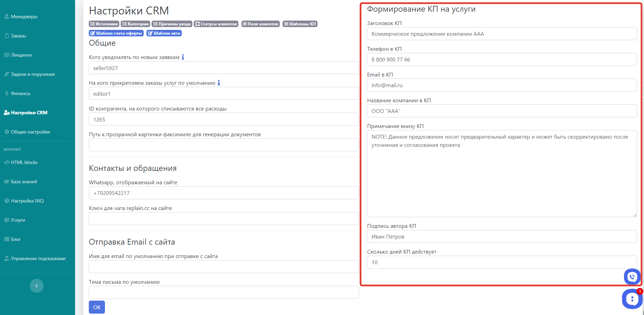
Task: Open the support chat bubble with notification
Action: coord(632,299)
